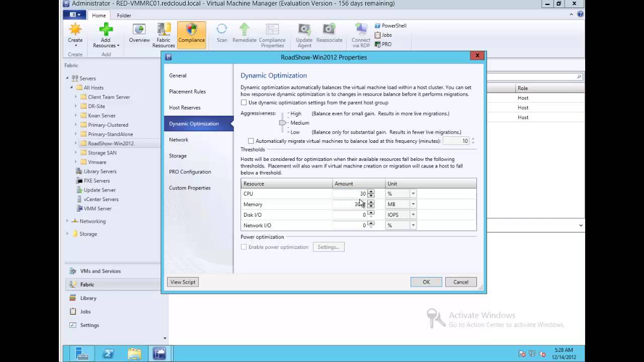Viewport: 644px width, 362px height.
Task: Click the migration frequency minutes field
Action: 456,141
